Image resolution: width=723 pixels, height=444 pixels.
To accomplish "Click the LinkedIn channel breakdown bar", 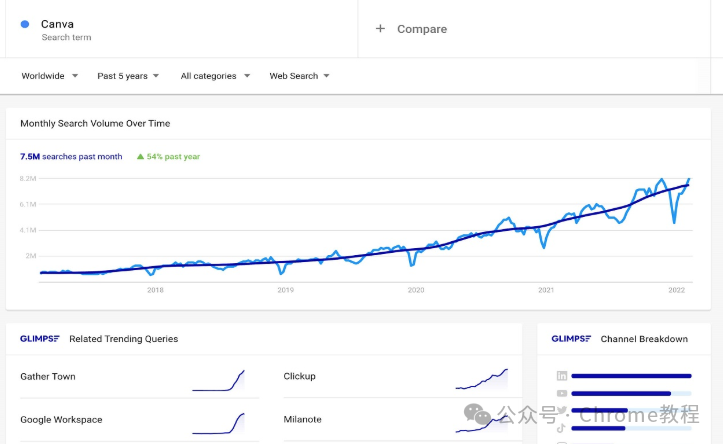I will point(631,376).
